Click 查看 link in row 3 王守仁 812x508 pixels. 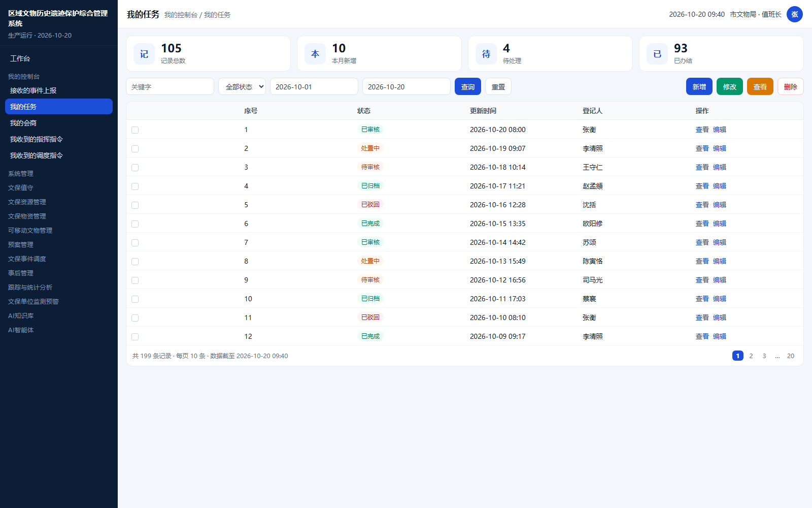[702, 167]
